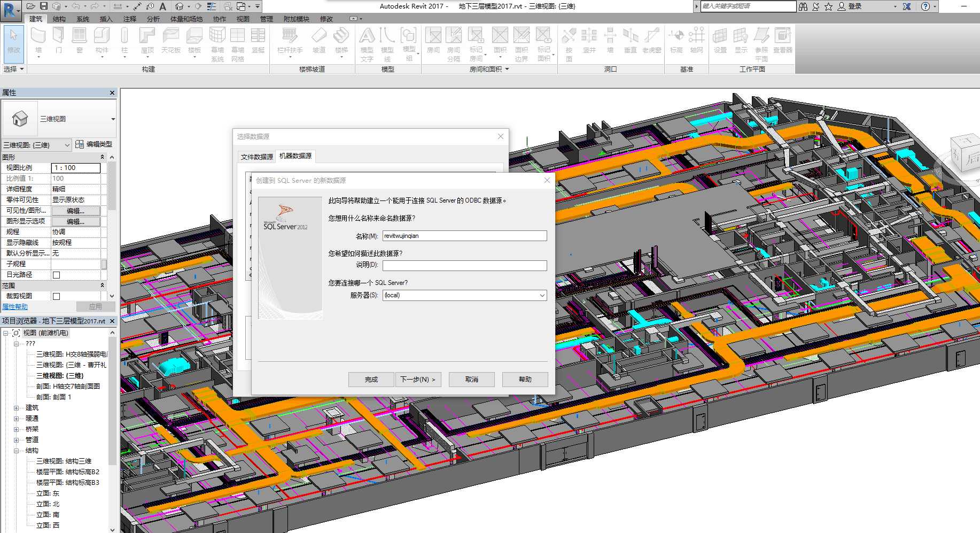
Task: Click the Open file icon in quick access toolbar
Action: (31, 6)
